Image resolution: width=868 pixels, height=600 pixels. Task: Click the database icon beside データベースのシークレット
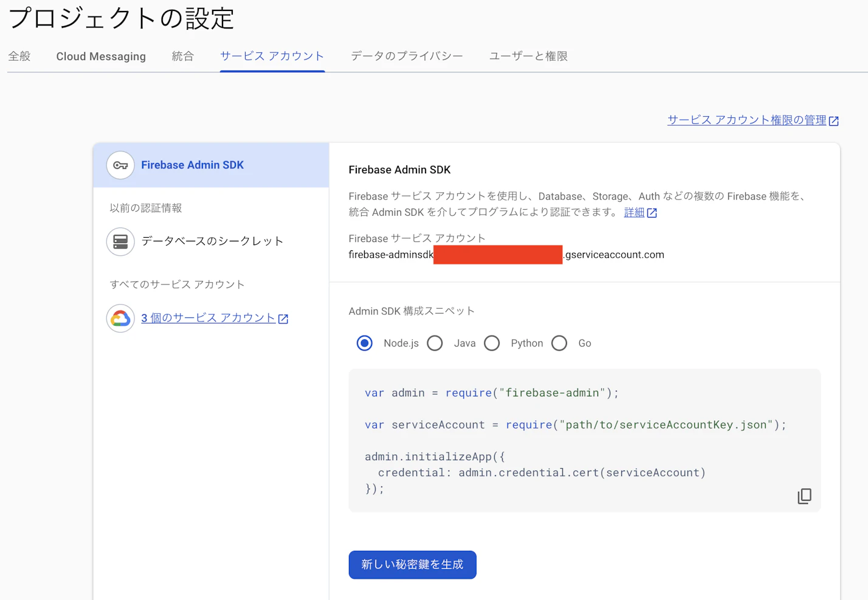click(120, 241)
